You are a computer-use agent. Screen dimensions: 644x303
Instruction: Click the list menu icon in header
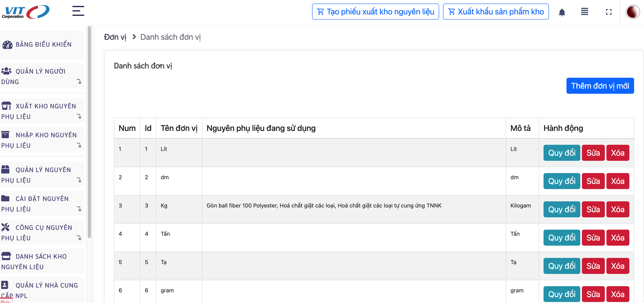pyautogui.click(x=584, y=11)
